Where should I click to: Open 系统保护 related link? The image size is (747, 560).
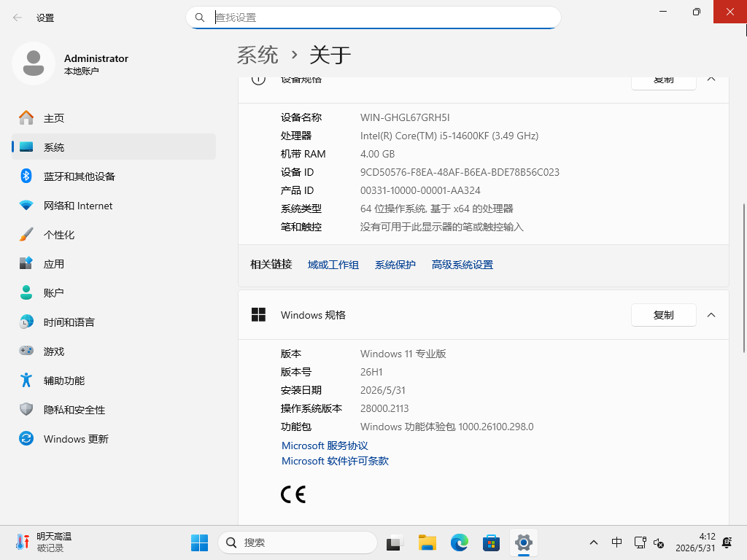395,265
